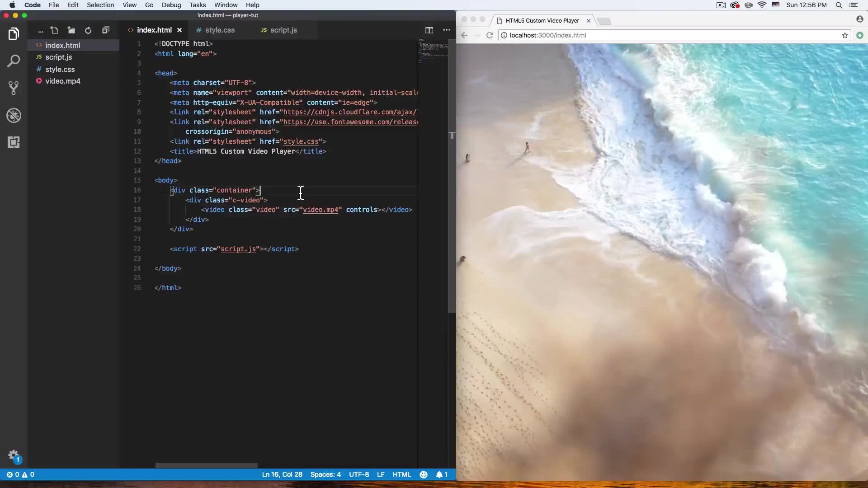The height and width of the screenshot is (488, 868).
Task: Open the Debug menu in the menu bar
Action: point(172,5)
